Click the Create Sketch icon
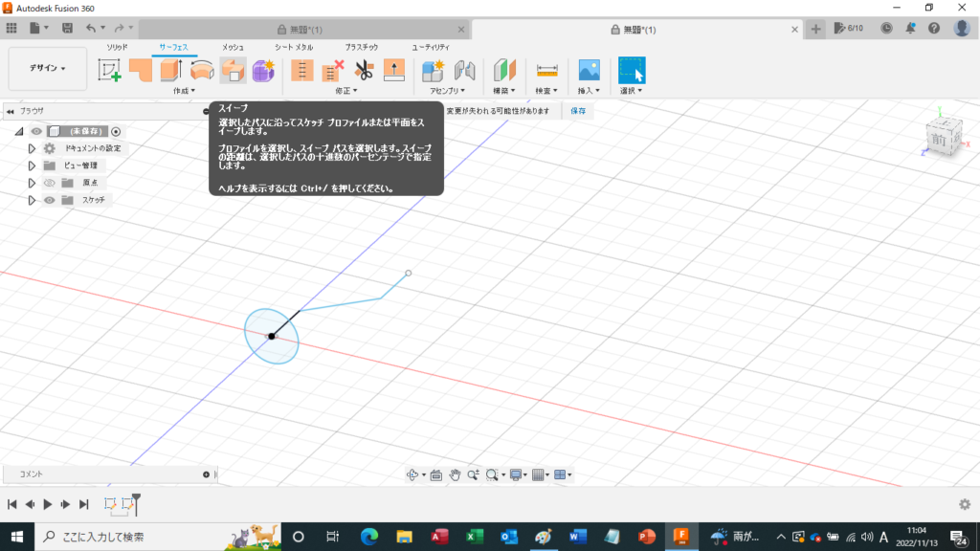 point(109,70)
